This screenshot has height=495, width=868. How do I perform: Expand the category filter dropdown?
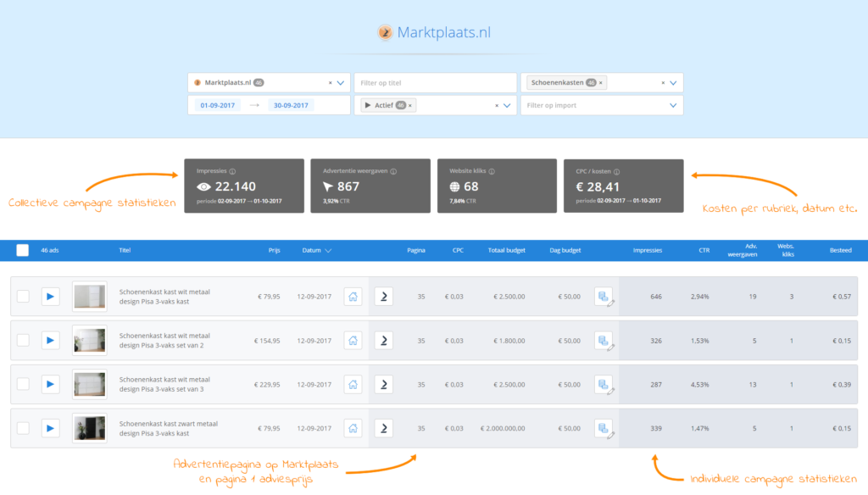[673, 83]
